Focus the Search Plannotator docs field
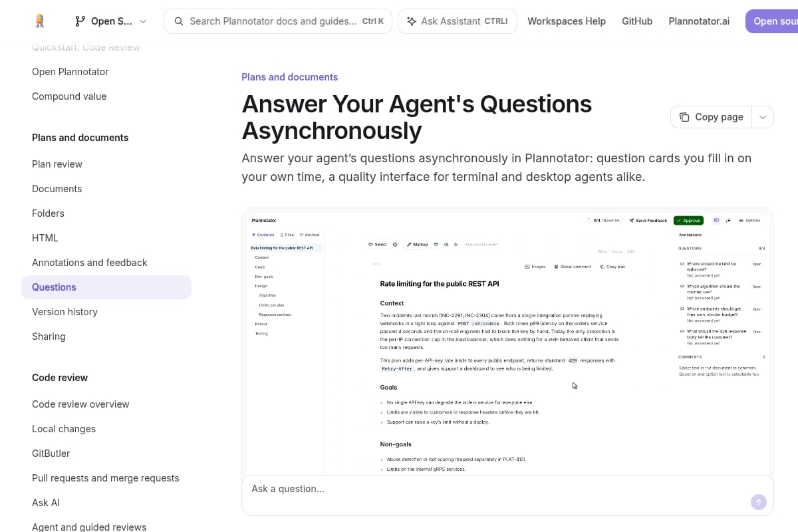This screenshot has width=798, height=532. 278,21
